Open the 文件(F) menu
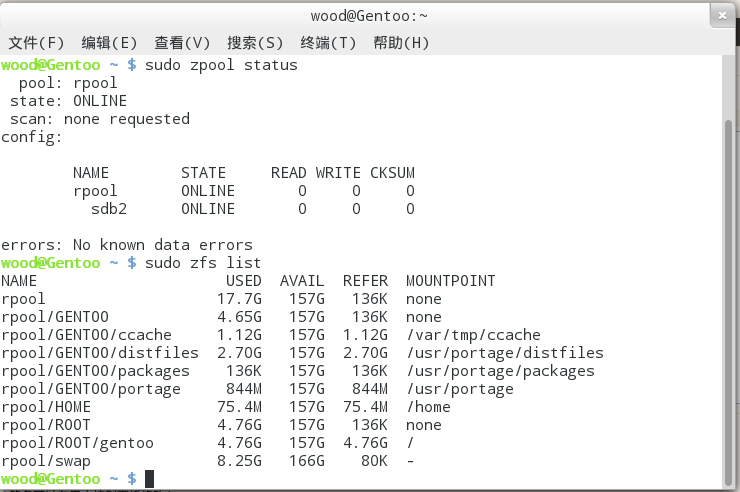Viewport: 740px width, 492px height. coord(36,43)
